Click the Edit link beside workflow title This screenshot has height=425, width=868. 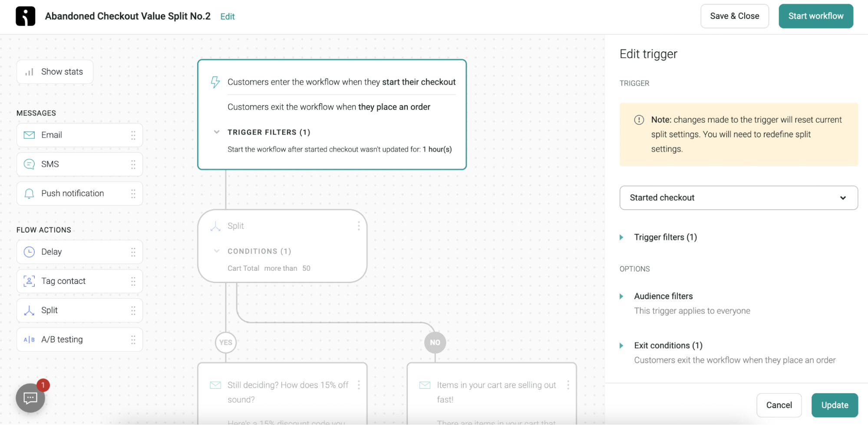click(228, 16)
